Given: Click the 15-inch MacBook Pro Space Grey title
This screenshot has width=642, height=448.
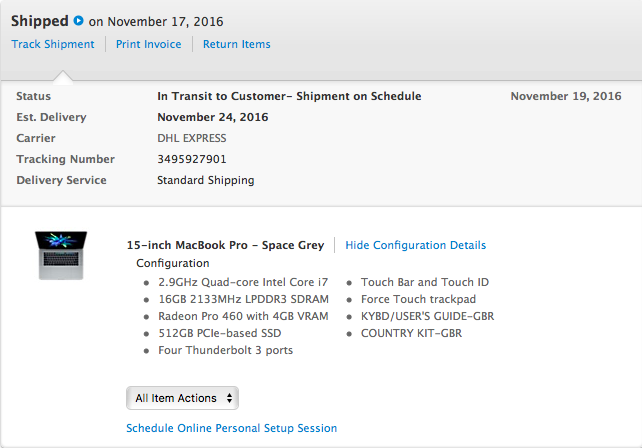Looking at the screenshot, I should tap(225, 245).
